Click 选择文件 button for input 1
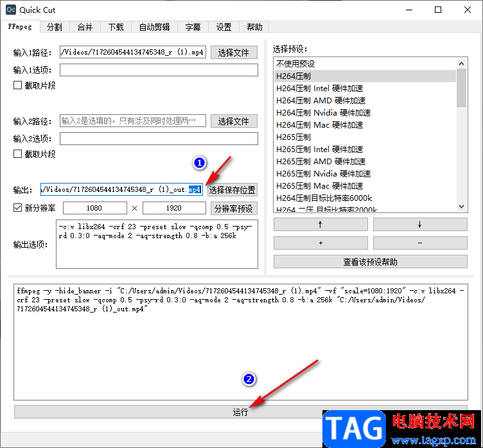The width and height of the screenshot is (483, 448). 234,53
